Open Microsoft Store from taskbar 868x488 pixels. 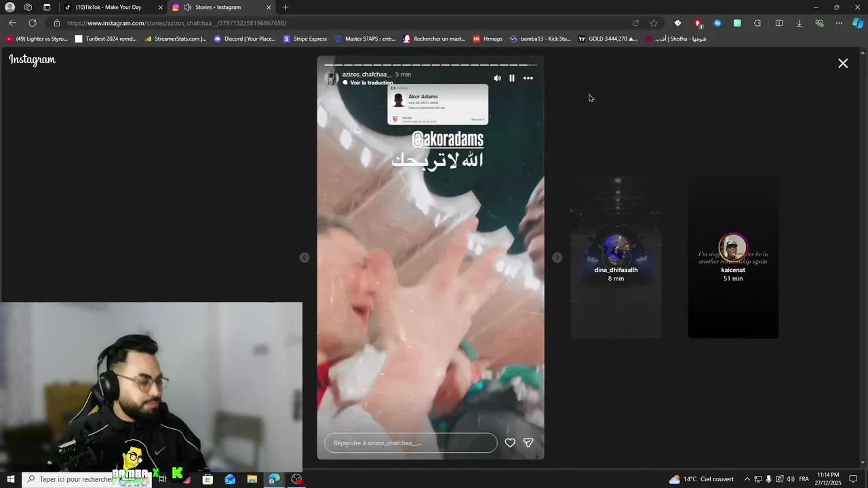(208, 479)
